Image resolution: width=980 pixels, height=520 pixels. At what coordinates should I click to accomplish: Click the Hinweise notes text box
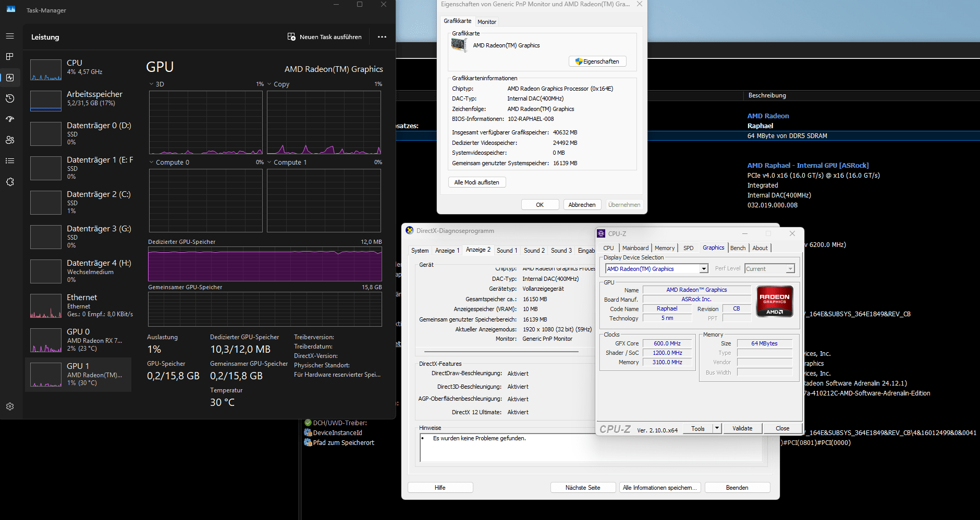click(x=591, y=448)
